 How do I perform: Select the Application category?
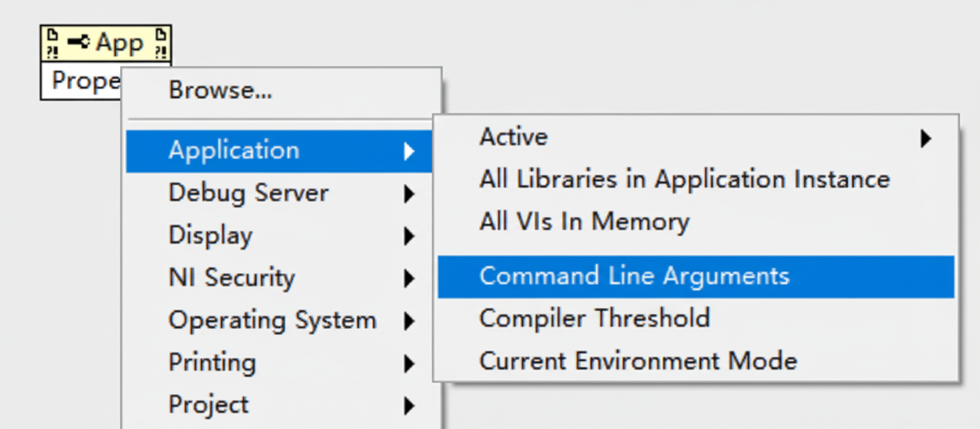[x=234, y=151]
